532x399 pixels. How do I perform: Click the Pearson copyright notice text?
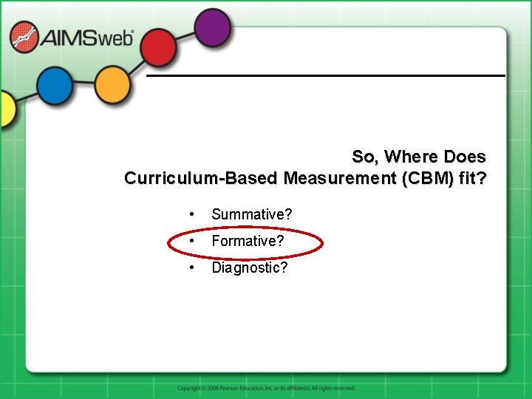coord(266,388)
